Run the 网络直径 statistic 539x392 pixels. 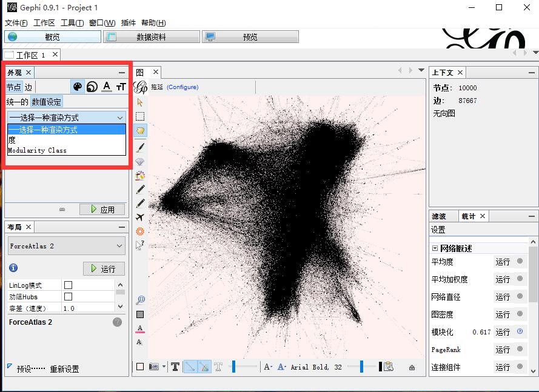pos(503,297)
